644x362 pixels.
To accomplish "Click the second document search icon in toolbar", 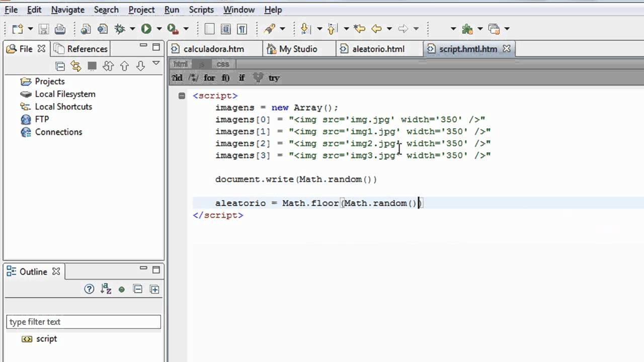I will tap(103, 29).
